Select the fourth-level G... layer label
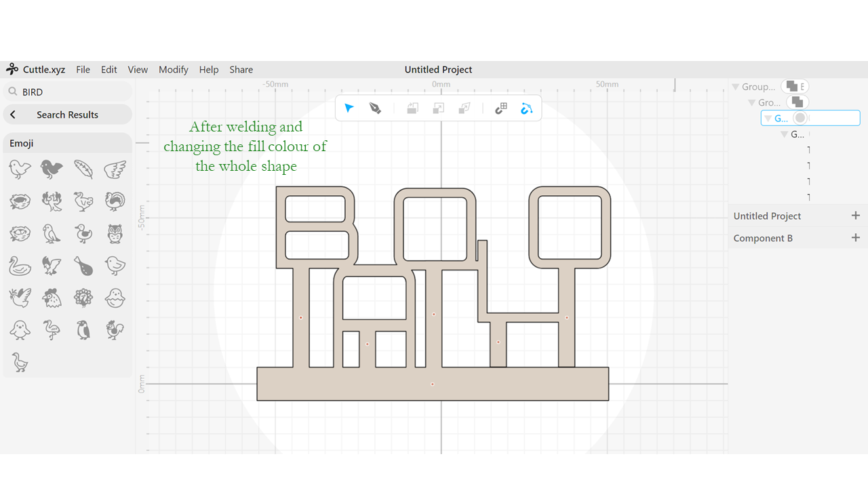Viewport: 868px width, 488px height. (x=797, y=134)
